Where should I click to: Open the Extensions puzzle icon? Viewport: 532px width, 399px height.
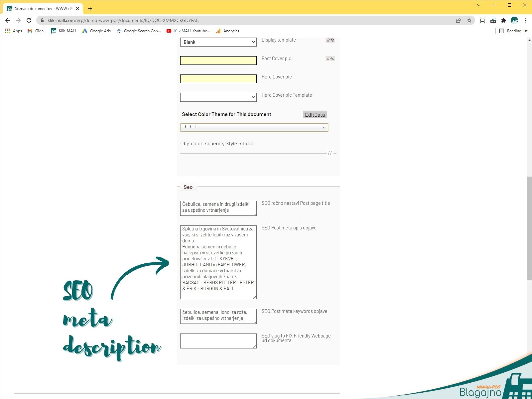point(504,20)
